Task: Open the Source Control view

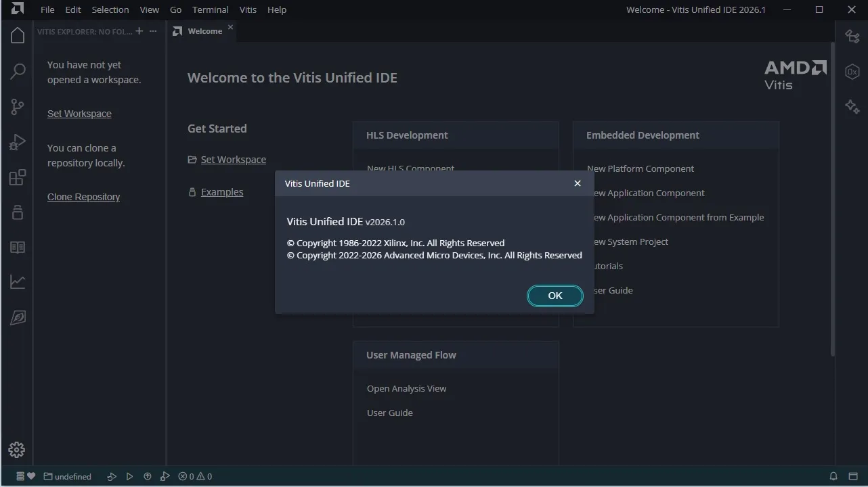Action: 18,106
